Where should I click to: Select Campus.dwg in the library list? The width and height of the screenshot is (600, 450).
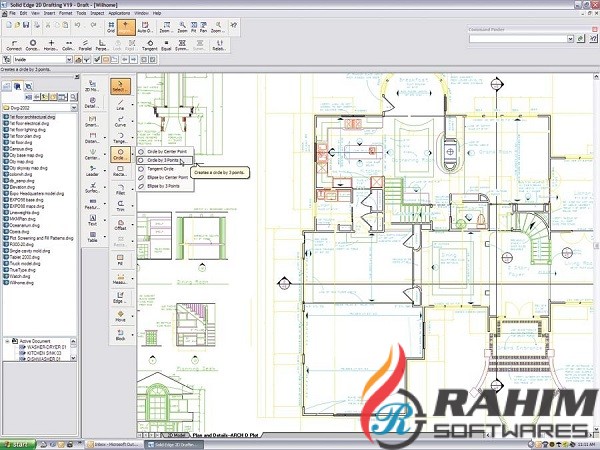coord(18,149)
